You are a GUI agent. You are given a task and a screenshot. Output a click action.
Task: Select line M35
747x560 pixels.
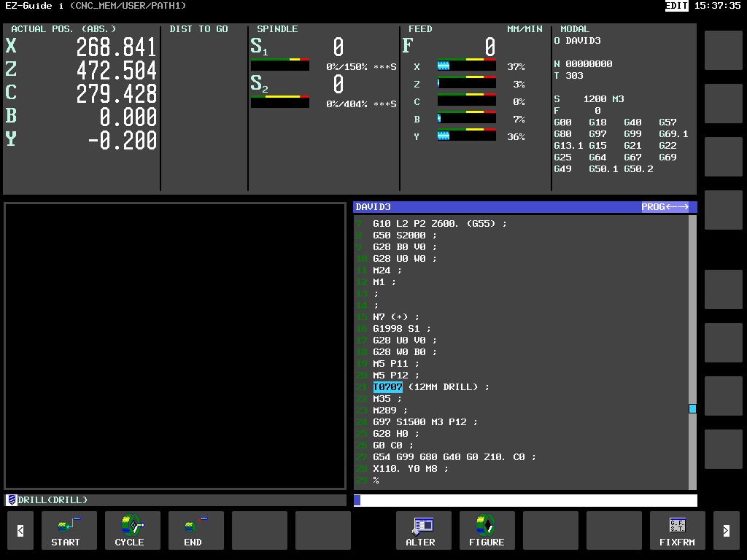pyautogui.click(x=387, y=399)
